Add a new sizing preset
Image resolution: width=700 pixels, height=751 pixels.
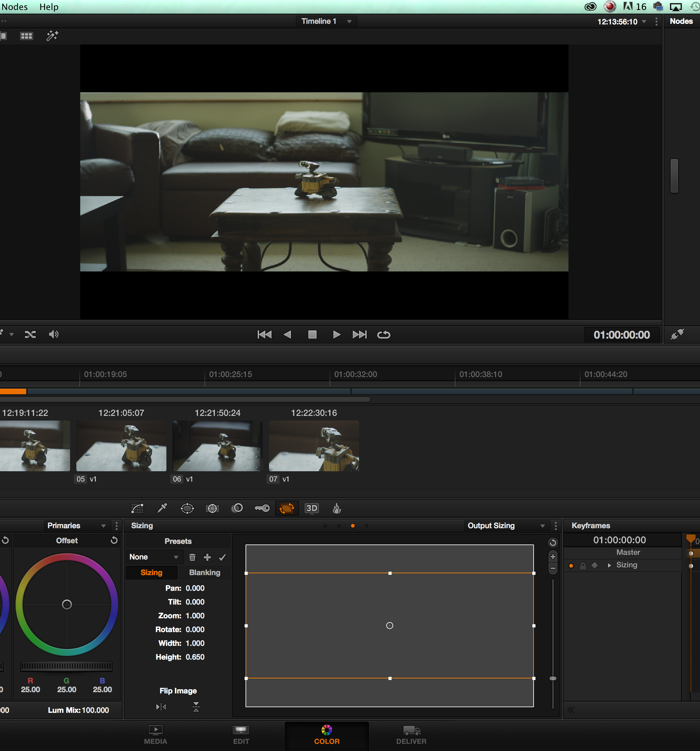click(x=207, y=557)
